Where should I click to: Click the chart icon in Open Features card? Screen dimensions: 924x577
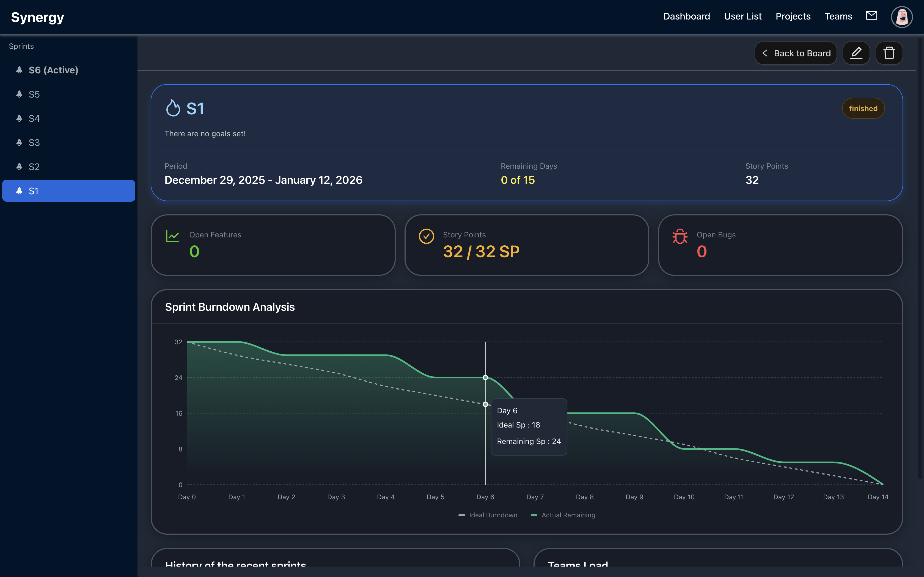click(x=173, y=236)
